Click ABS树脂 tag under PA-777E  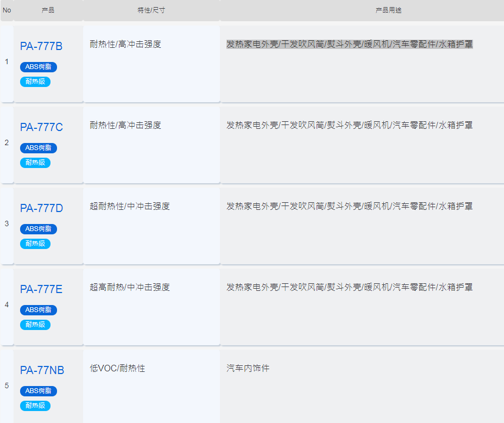click(x=38, y=310)
